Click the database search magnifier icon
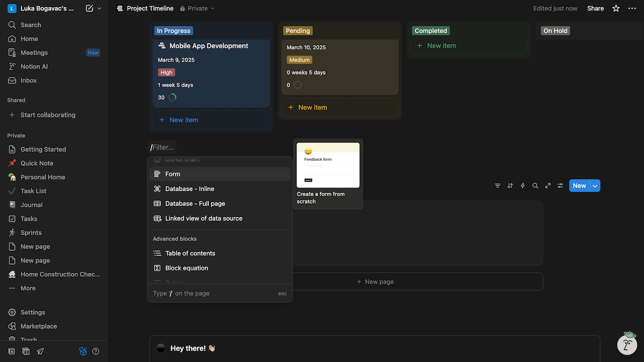644x362 pixels. click(535, 186)
